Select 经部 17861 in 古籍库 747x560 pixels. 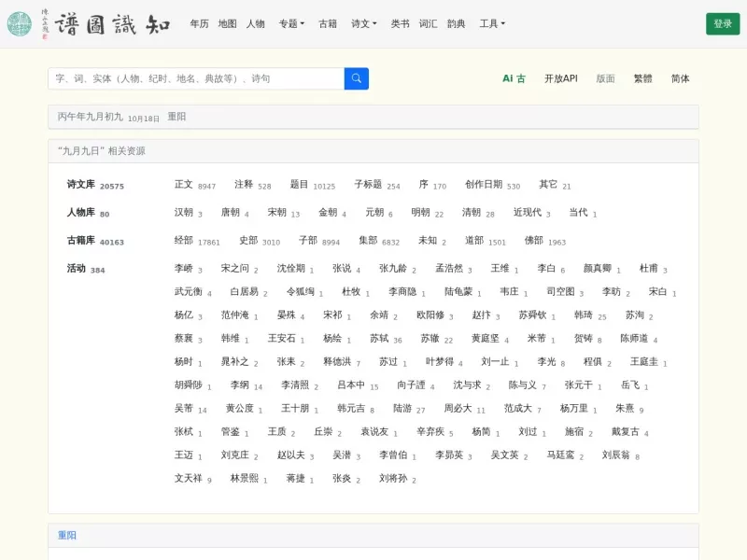pos(197,241)
